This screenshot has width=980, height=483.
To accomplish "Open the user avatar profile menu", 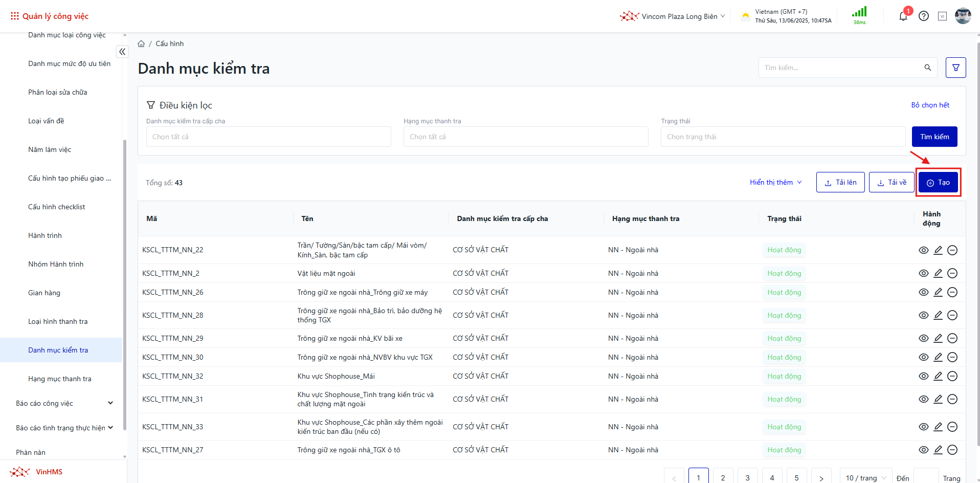I will 963,16.
